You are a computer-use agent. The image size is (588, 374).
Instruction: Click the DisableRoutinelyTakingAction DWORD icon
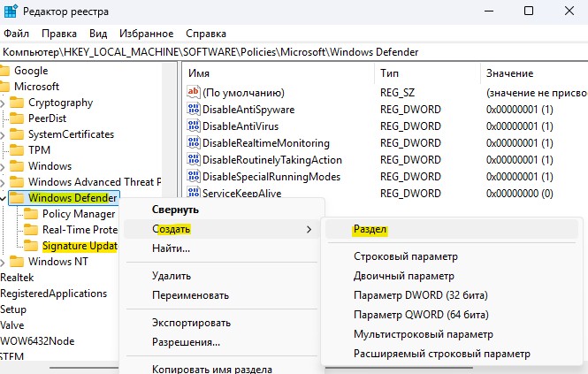(194, 160)
